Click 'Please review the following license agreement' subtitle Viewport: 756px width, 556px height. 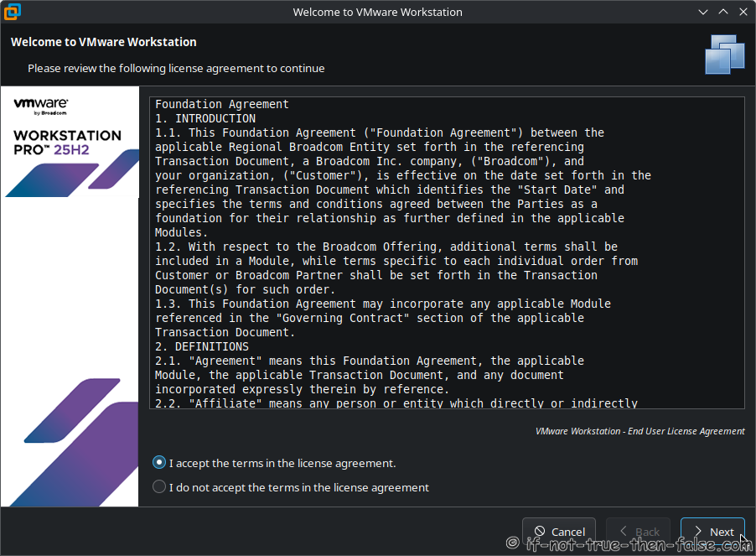[176, 69]
